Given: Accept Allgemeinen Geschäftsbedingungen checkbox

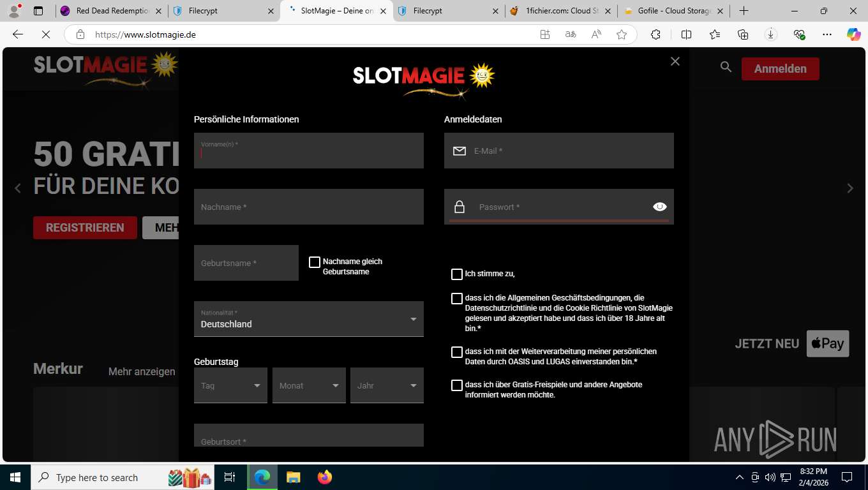Looking at the screenshot, I should (456, 299).
